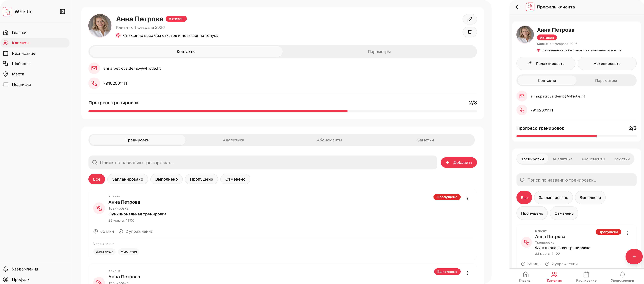The image size is (644, 284).
Task: Filter by Отменено in mobile view
Action: pyautogui.click(x=564, y=213)
